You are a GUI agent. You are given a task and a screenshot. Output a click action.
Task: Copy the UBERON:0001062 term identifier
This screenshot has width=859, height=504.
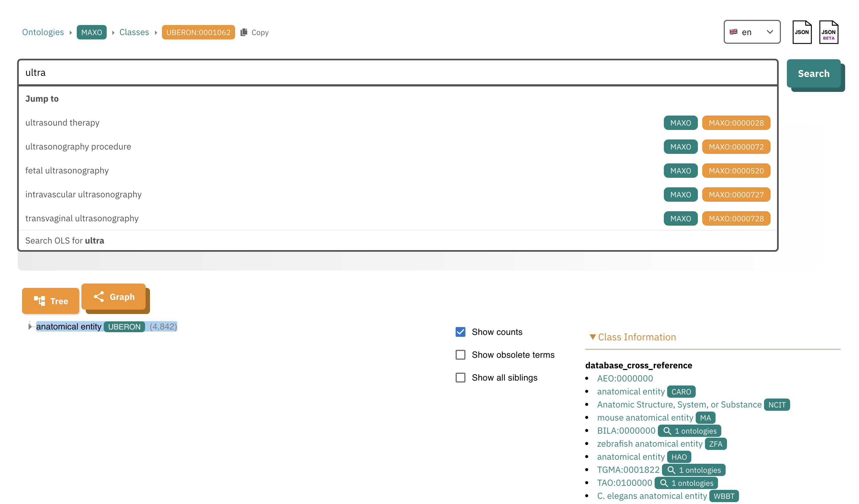pos(255,32)
